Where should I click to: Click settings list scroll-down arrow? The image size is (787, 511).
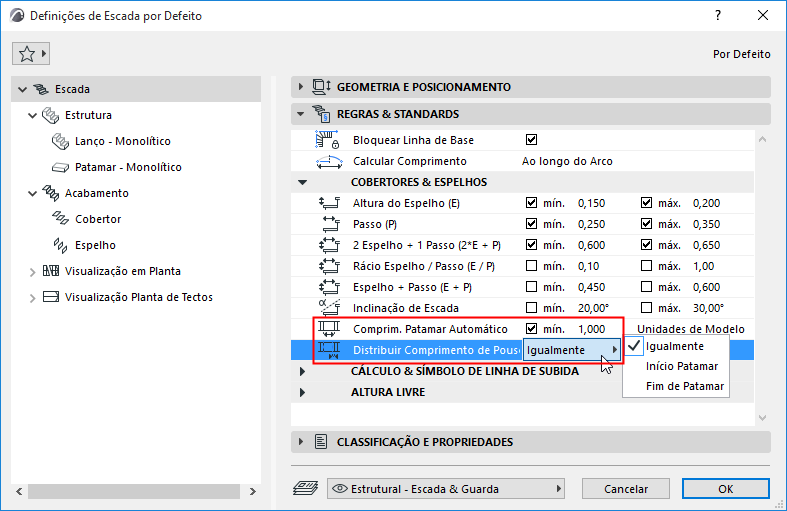click(762, 418)
